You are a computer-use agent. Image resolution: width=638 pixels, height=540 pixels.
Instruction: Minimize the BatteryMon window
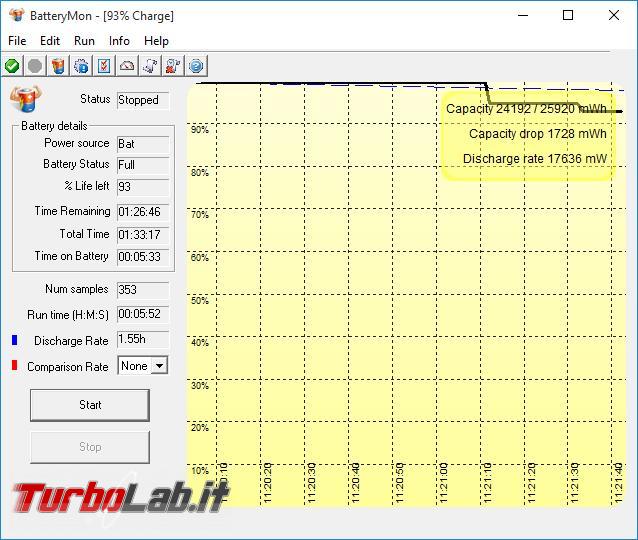click(523, 15)
